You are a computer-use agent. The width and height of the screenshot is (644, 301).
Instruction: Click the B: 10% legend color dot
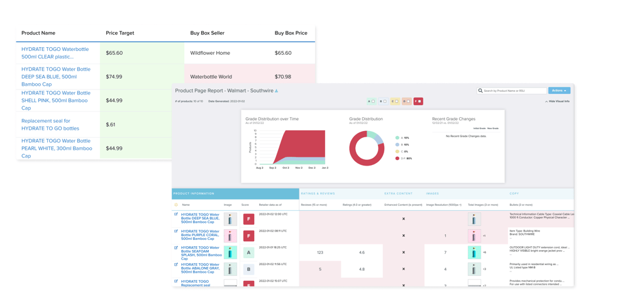(x=397, y=144)
